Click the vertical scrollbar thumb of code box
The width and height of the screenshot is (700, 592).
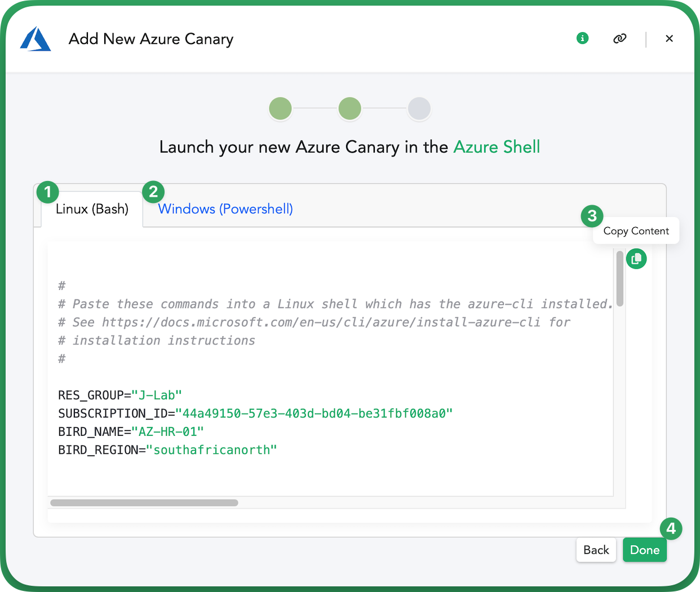(620, 279)
